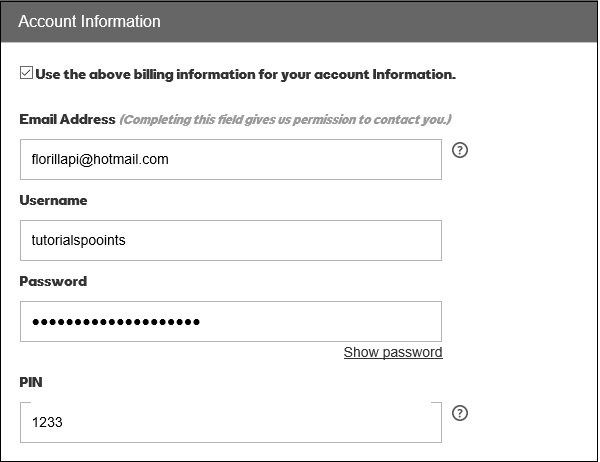Screen dimensions: 600x462
Task: Click the "Username" field label
Action: (53, 200)
